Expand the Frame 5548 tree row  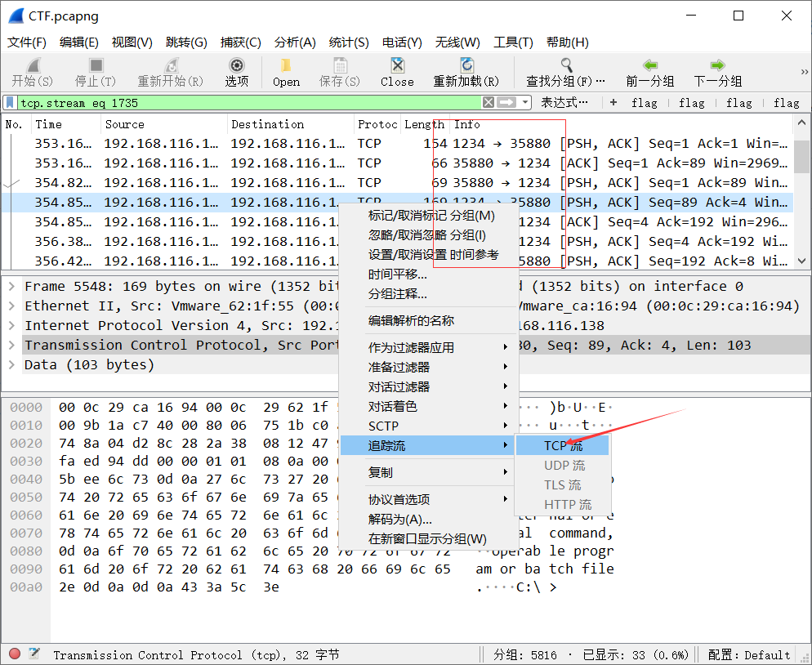[12, 286]
